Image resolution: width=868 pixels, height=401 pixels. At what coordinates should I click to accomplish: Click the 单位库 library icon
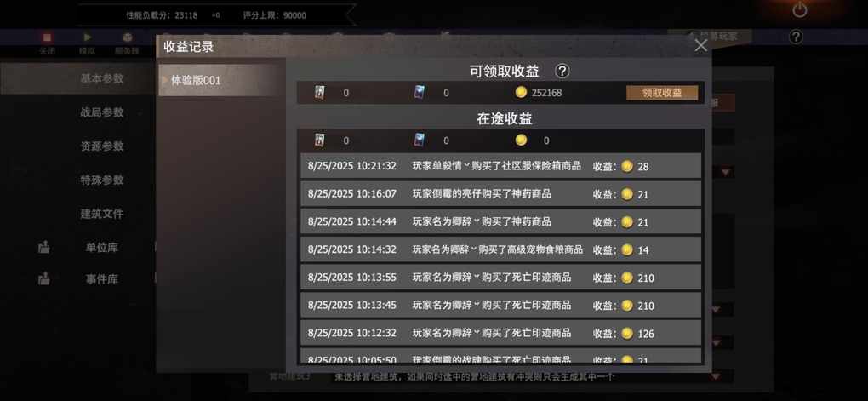43,248
